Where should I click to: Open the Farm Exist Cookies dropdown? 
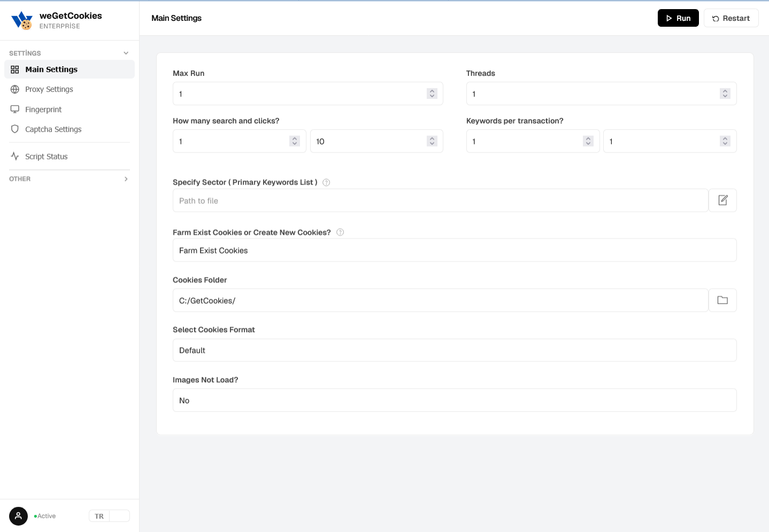click(x=455, y=250)
